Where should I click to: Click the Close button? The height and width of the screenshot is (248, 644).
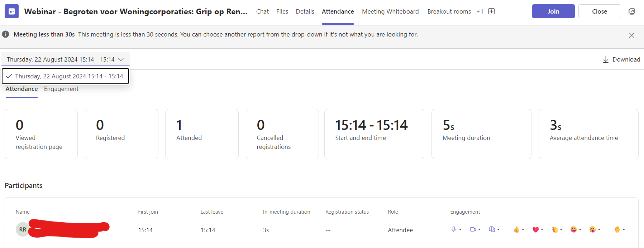pos(600,11)
